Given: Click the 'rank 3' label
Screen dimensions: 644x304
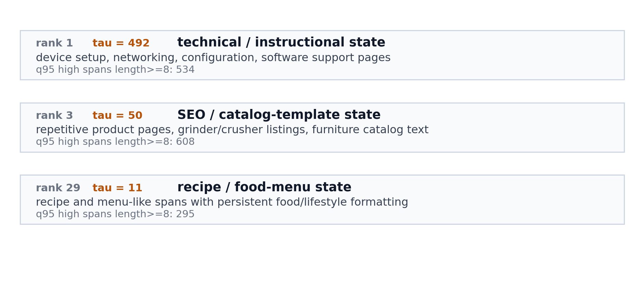Looking at the screenshot, I should tap(54, 116).
